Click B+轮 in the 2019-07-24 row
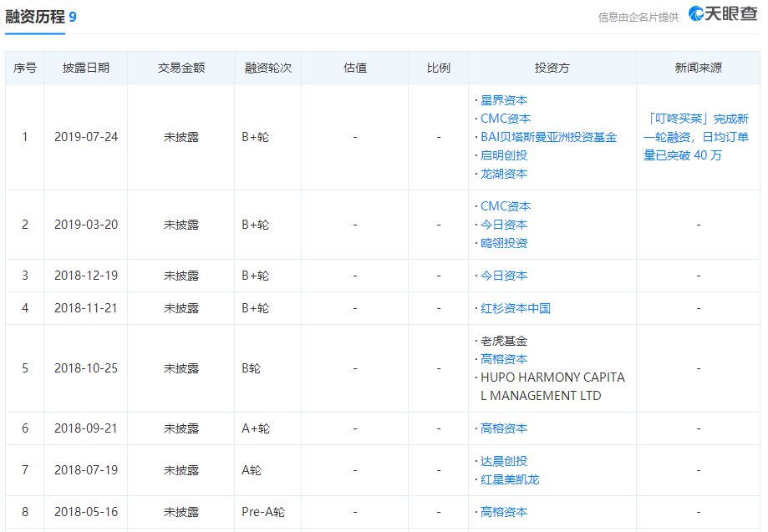768x532 pixels. tap(255, 137)
